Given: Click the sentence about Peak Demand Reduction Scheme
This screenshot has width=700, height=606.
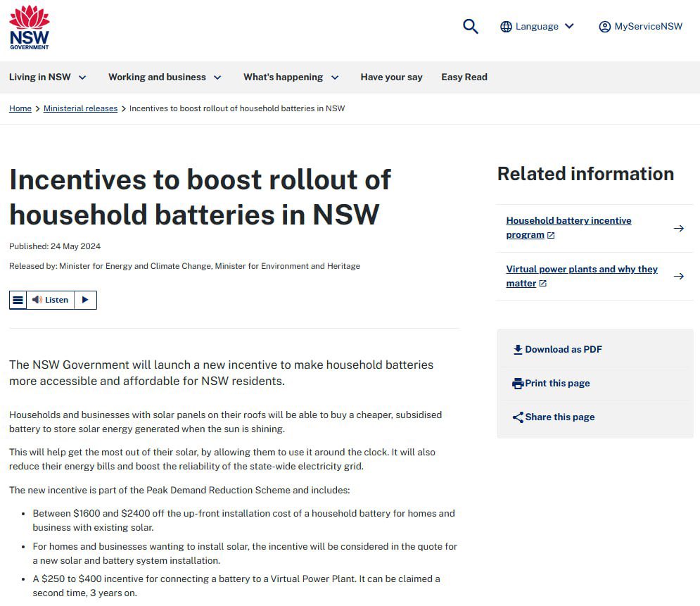Looking at the screenshot, I should coord(179,491).
